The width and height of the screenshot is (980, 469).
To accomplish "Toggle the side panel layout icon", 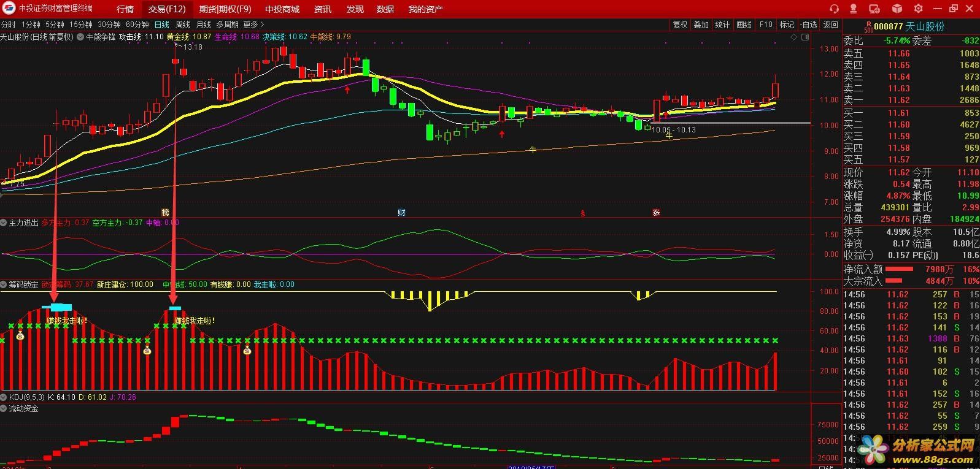I will [806, 37].
